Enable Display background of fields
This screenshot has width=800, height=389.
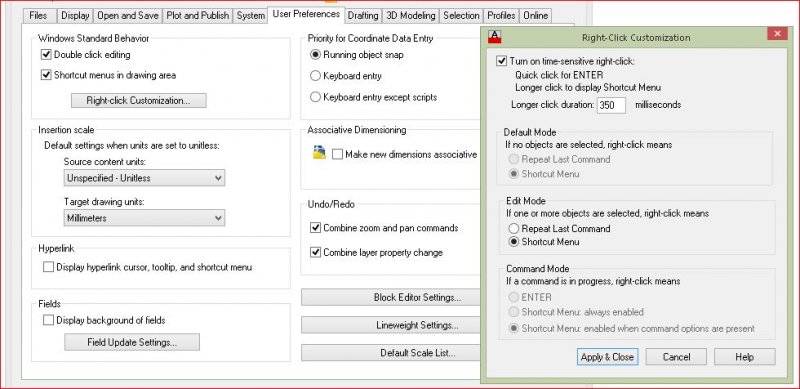pos(48,320)
